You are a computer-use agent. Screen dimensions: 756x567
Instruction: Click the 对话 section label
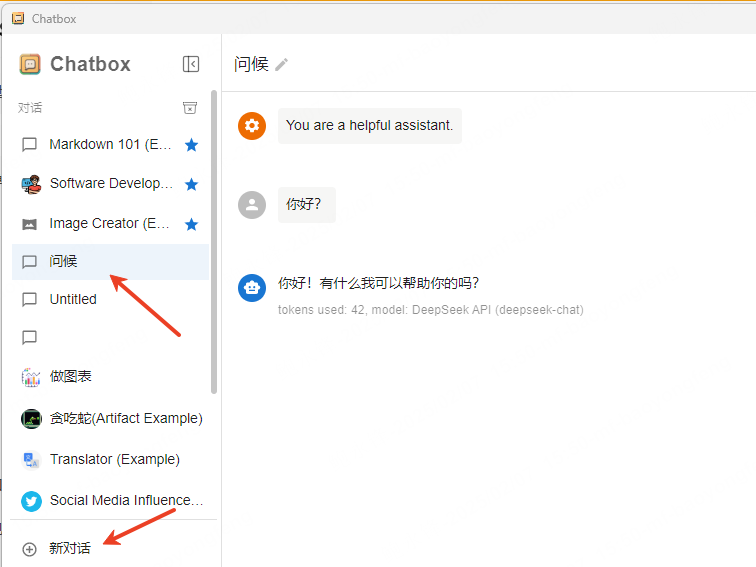pos(30,108)
